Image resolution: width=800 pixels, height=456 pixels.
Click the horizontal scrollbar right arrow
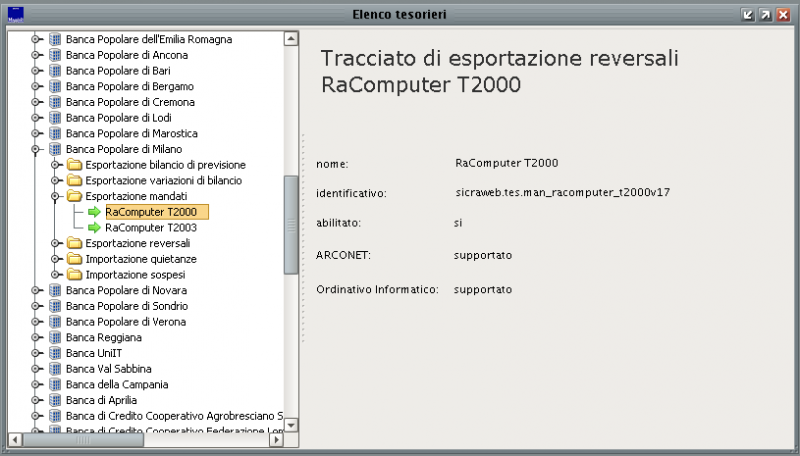click(x=277, y=439)
